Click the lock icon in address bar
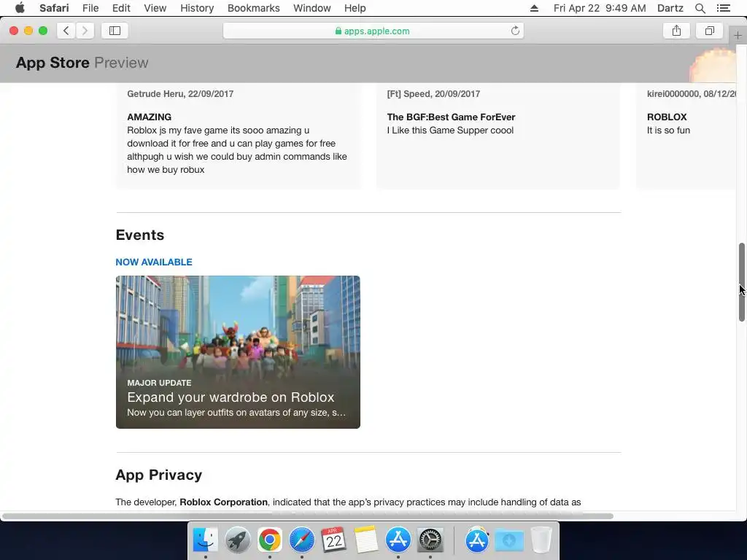The width and height of the screenshot is (747, 560). click(x=338, y=31)
